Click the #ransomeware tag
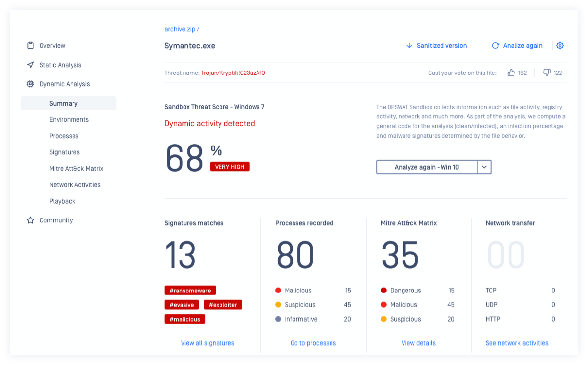The width and height of the screenshot is (588, 365). point(190,290)
